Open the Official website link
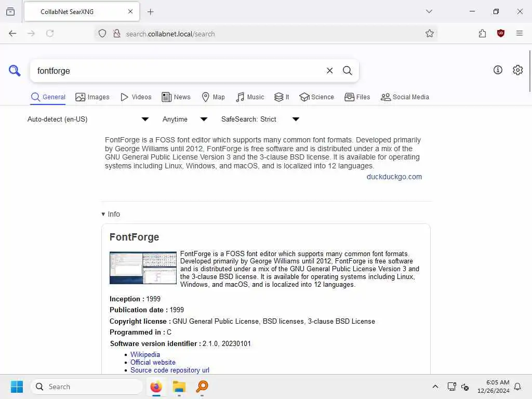 click(x=153, y=362)
